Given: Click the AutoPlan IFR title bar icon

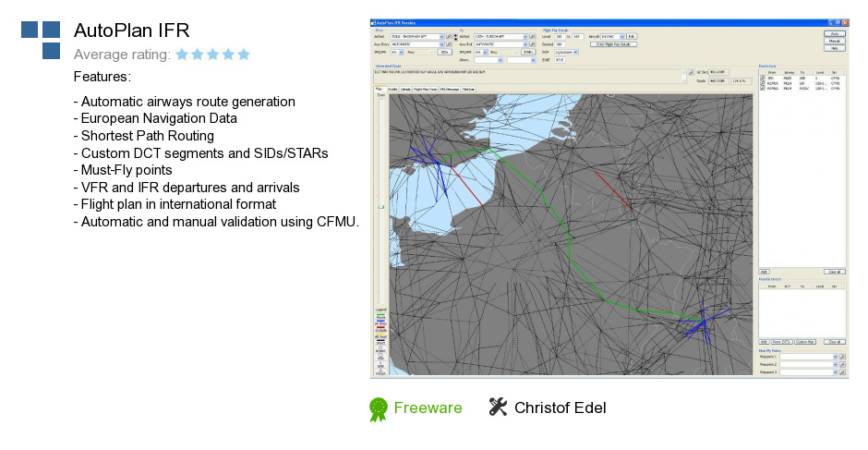Looking at the screenshot, I should [373, 23].
